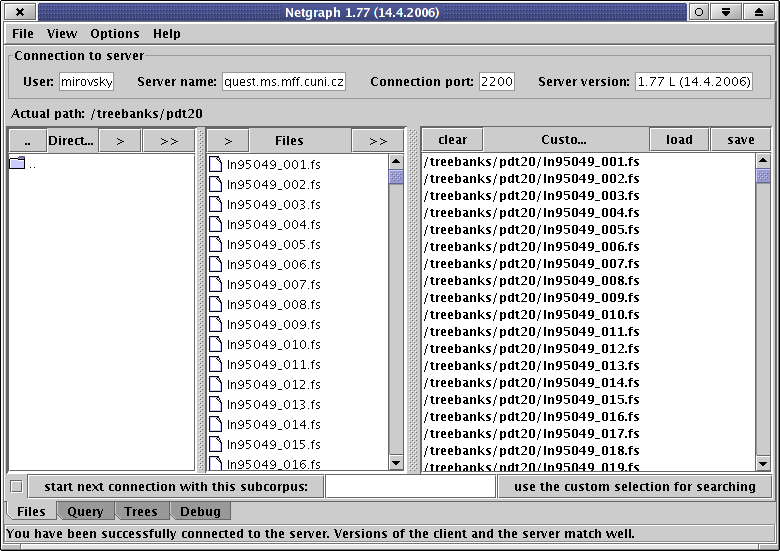Load a custom selection
This screenshot has width=780, height=551.
(x=679, y=140)
